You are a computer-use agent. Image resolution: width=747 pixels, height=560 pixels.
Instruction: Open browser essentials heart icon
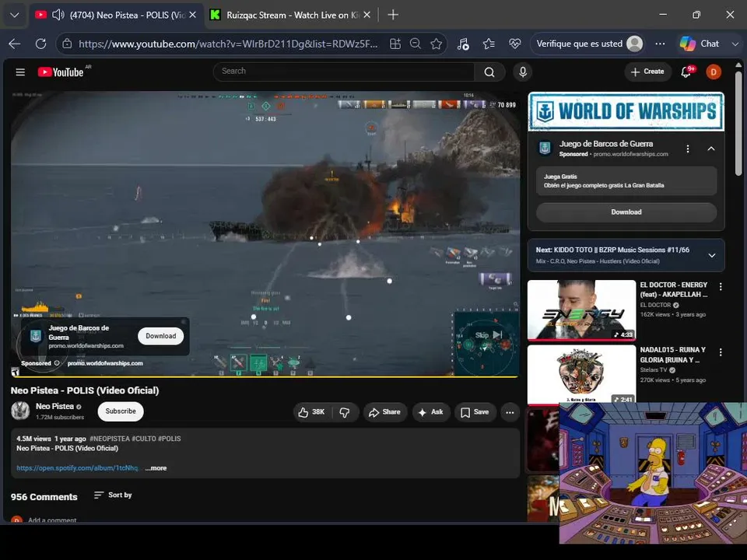coord(514,44)
